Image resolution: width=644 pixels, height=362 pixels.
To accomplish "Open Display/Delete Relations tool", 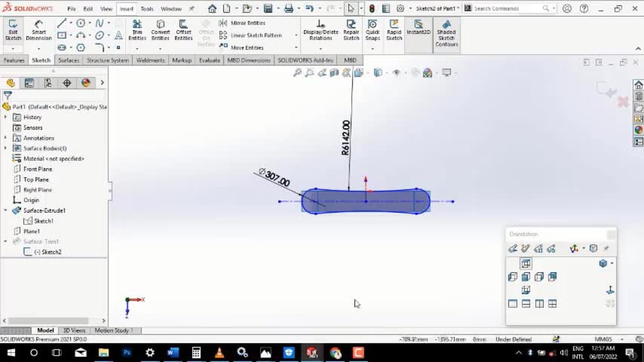I will (x=321, y=30).
